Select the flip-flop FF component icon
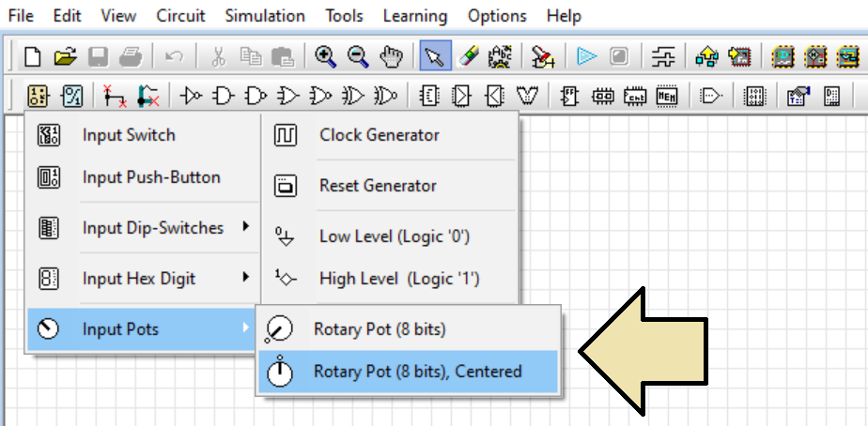The height and width of the screenshot is (426, 868). click(569, 97)
